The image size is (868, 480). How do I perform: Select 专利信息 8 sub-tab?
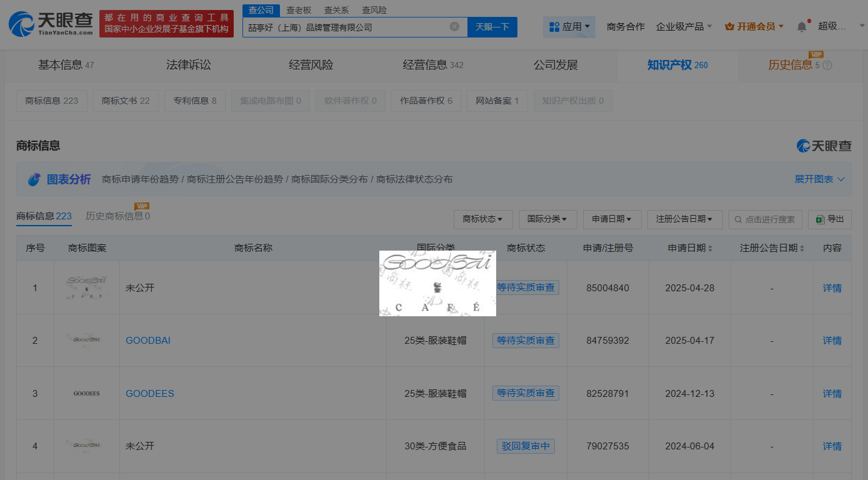click(195, 101)
